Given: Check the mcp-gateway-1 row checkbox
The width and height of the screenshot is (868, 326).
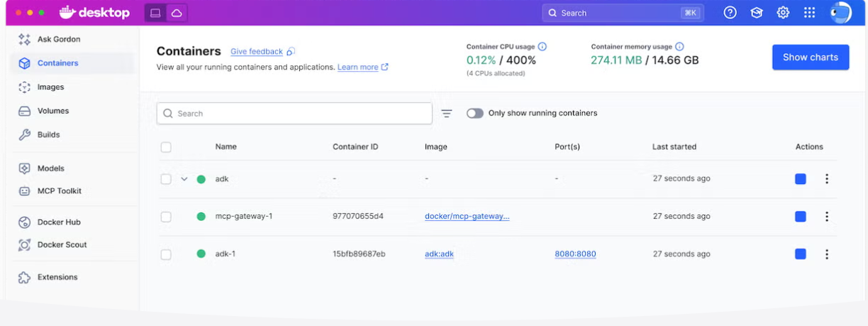Looking at the screenshot, I should (x=166, y=217).
